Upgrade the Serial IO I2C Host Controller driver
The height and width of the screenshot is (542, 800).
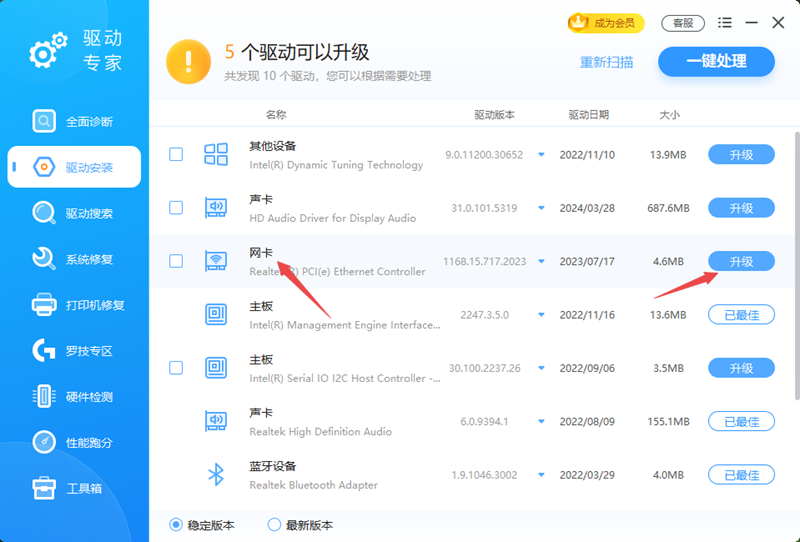pyautogui.click(x=741, y=367)
